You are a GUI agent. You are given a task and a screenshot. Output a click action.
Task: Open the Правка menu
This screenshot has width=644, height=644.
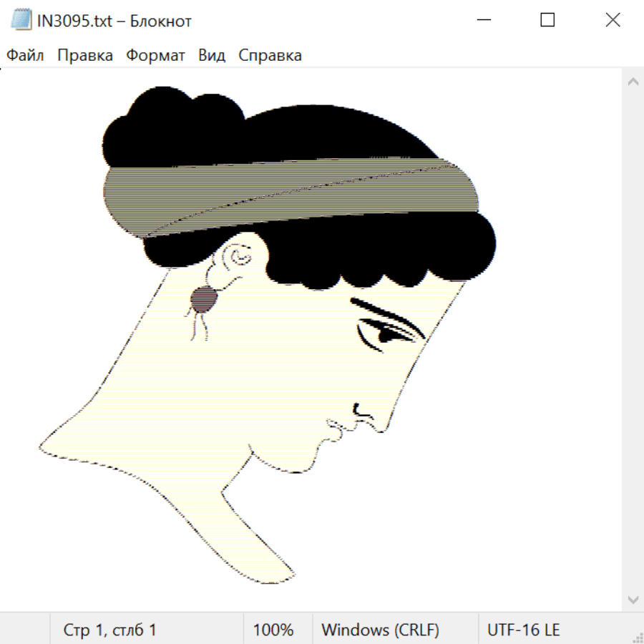tap(85, 56)
